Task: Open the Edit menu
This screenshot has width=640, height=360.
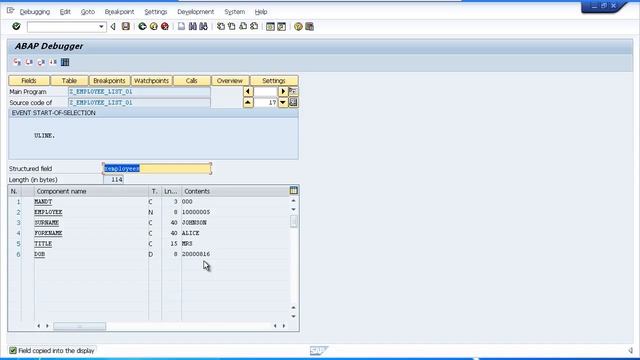Action: (65, 12)
